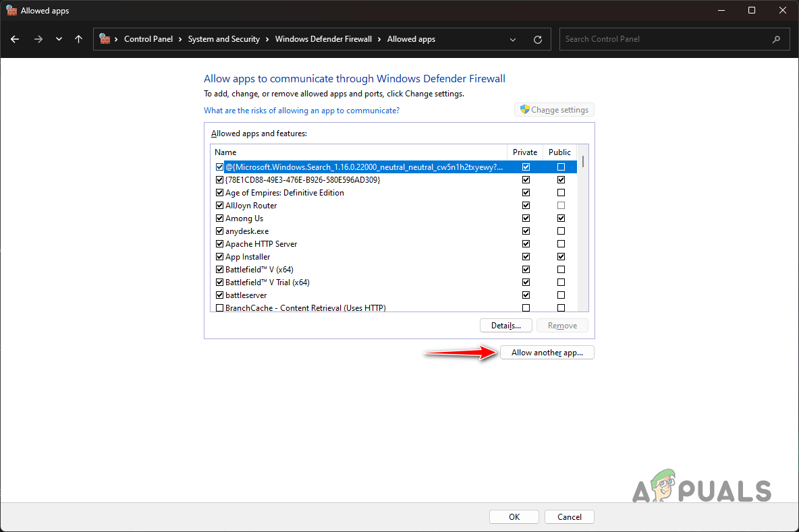The image size is (799, 532).
Task: Disable the anydesk.exe firewall rule
Action: click(x=219, y=231)
